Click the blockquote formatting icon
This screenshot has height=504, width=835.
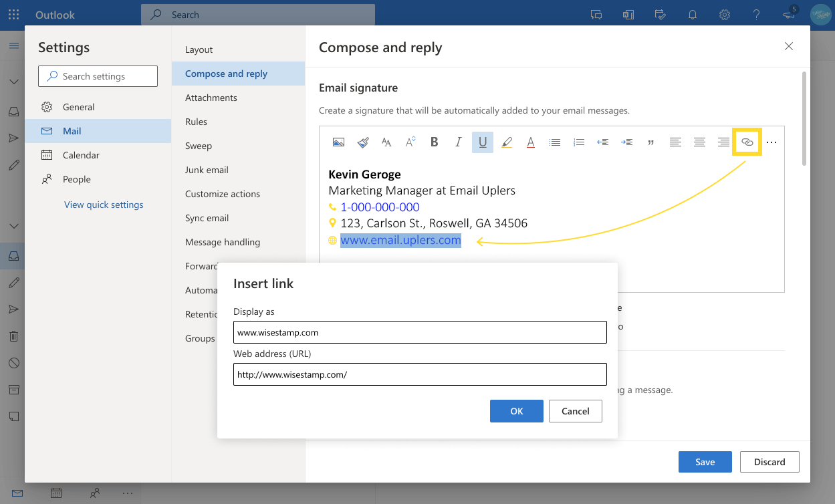650,142
